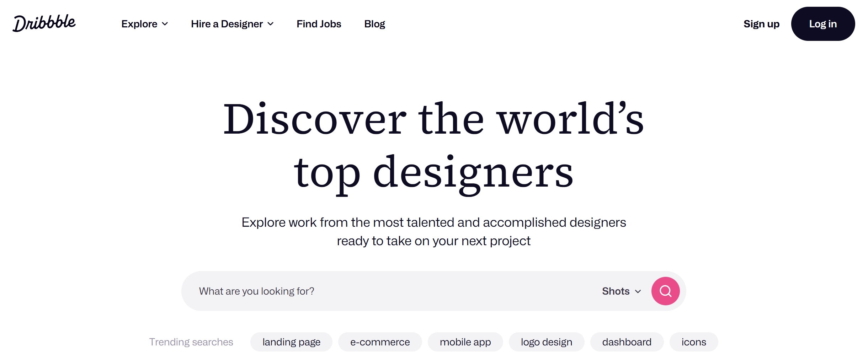Click the pink search magnifier button
The height and width of the screenshot is (360, 868).
point(665,291)
